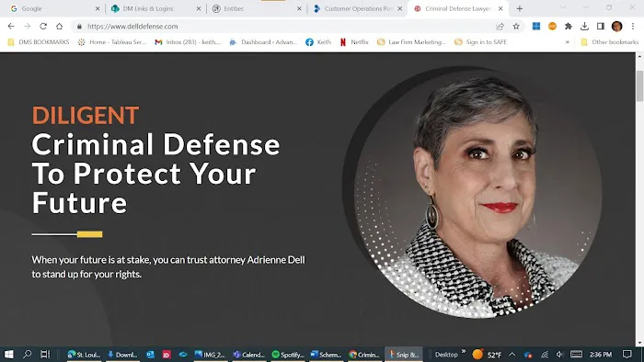Open the Teams Calendar window

[x=249, y=355]
